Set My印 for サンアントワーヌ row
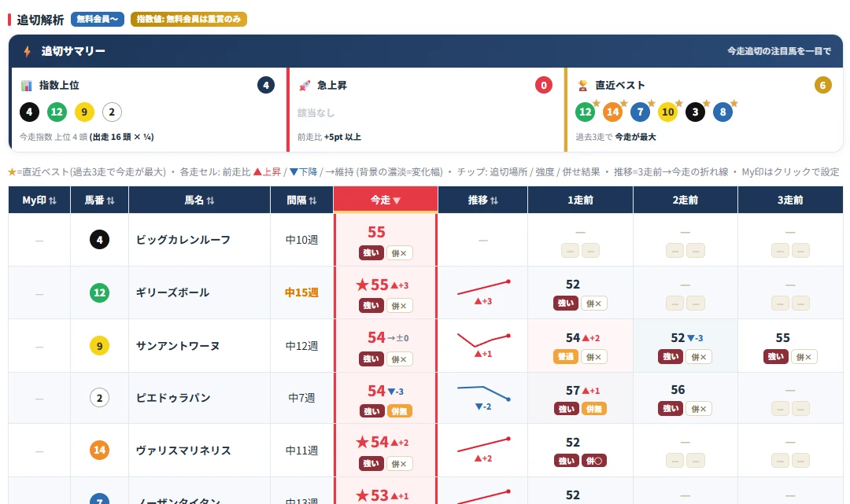Viewport: 850px width, 504px height. (39, 346)
